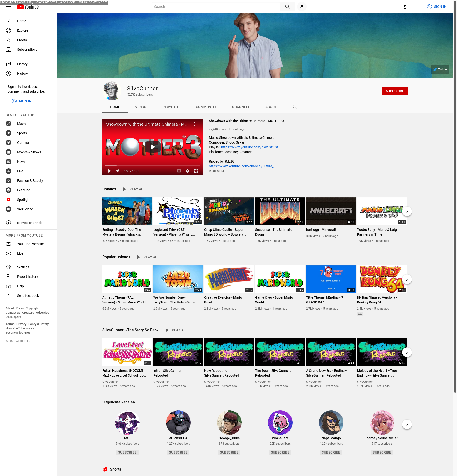
Task: Open featured video player settings gear
Action: [188, 171]
